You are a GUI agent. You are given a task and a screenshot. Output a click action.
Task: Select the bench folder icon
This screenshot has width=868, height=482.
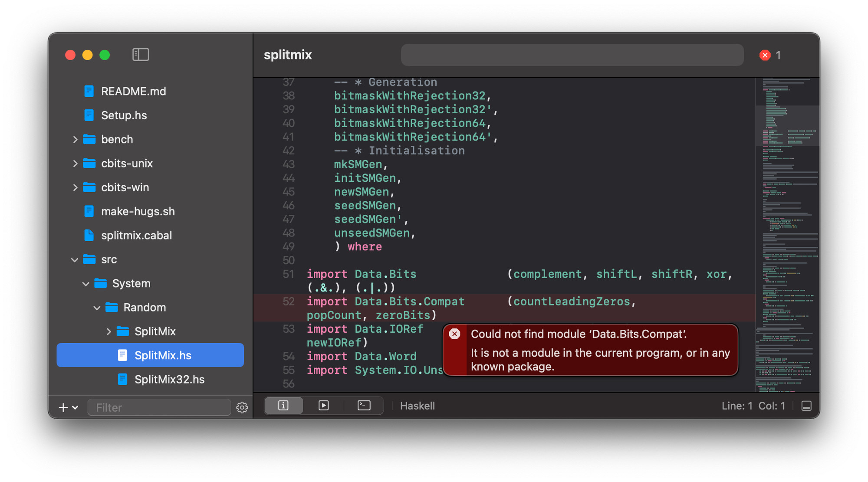(x=89, y=139)
